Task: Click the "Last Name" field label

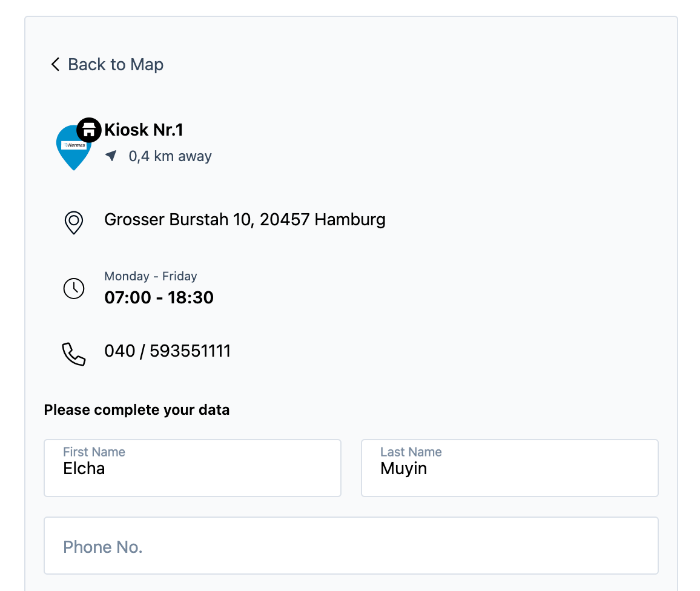Action: [411, 452]
